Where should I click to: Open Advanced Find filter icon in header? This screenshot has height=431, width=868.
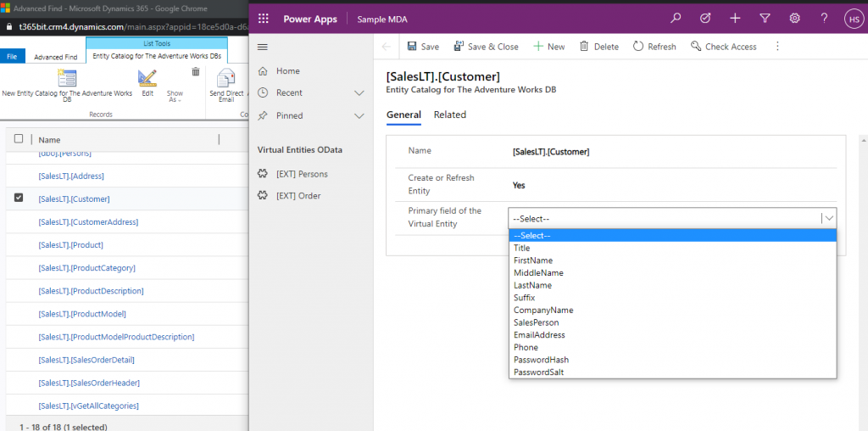765,19
